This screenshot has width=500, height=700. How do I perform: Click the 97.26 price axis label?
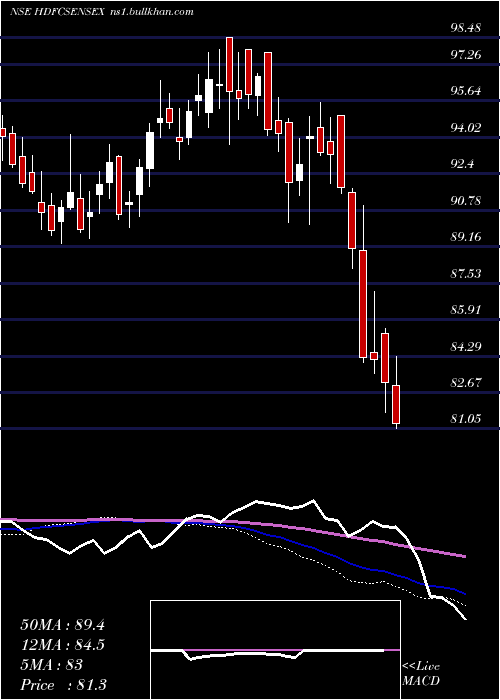(465, 55)
